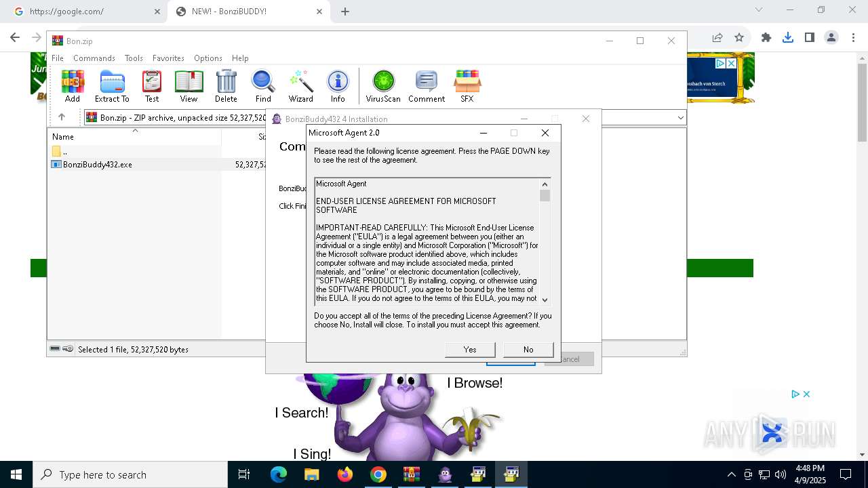The image size is (868, 488).
Task: Switch to the NEW! - BonziBUDDY! tab
Action: pyautogui.click(x=248, y=12)
